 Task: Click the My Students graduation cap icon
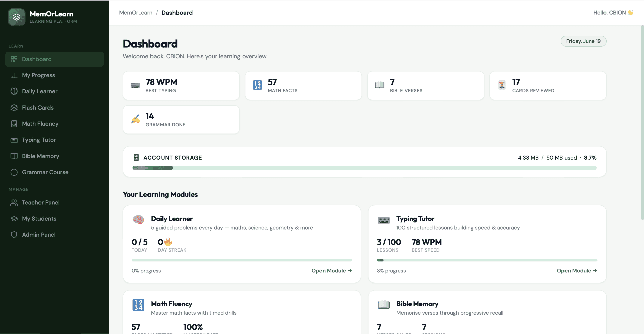tap(14, 219)
